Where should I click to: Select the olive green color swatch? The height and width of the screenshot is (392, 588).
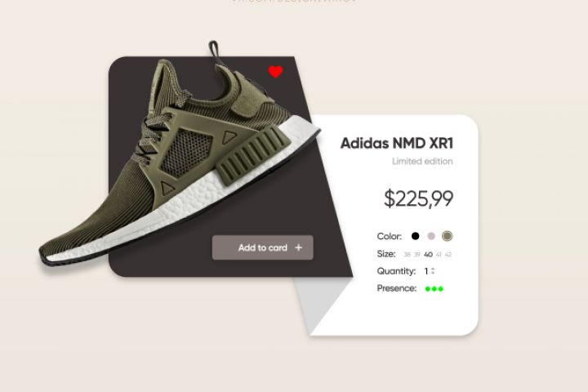(447, 236)
